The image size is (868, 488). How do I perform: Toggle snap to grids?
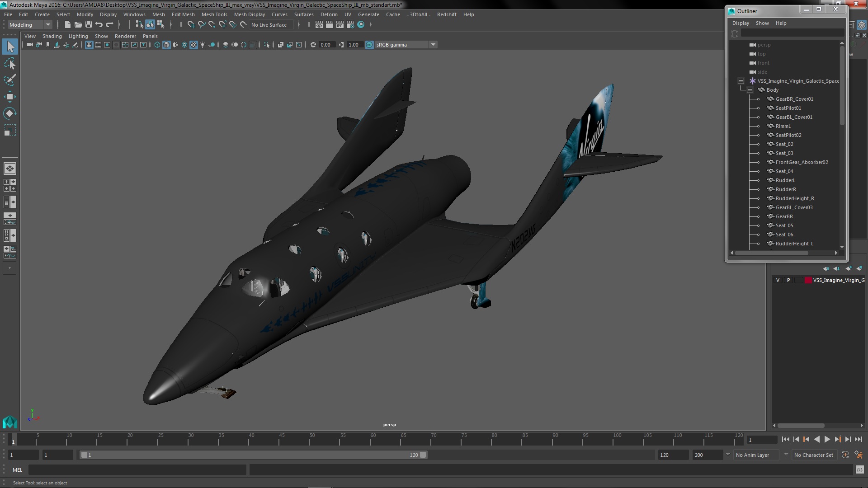[x=191, y=25]
